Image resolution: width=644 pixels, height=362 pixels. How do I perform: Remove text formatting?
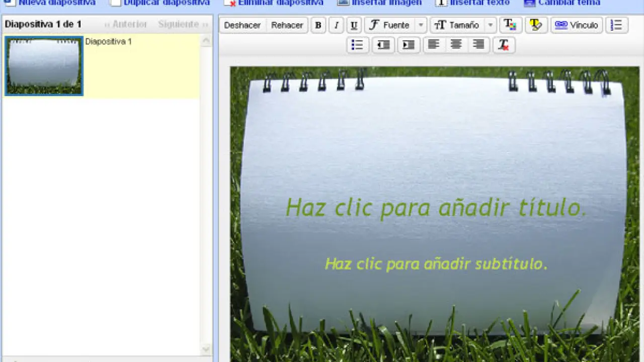tap(504, 45)
